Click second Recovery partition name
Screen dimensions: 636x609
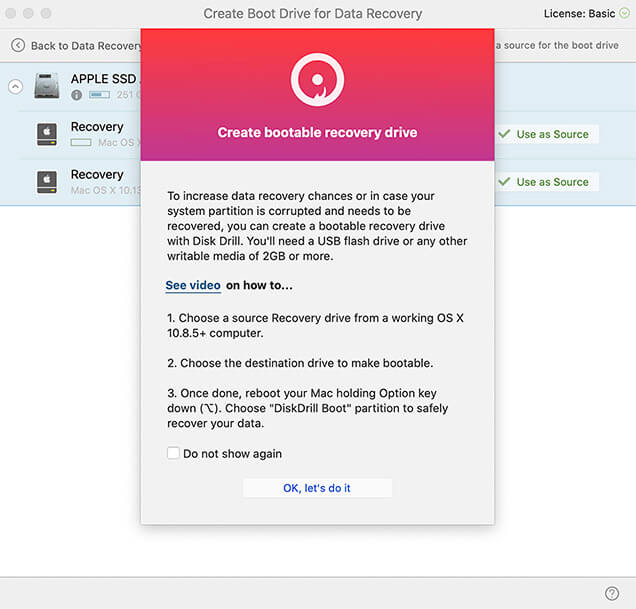coord(97,174)
